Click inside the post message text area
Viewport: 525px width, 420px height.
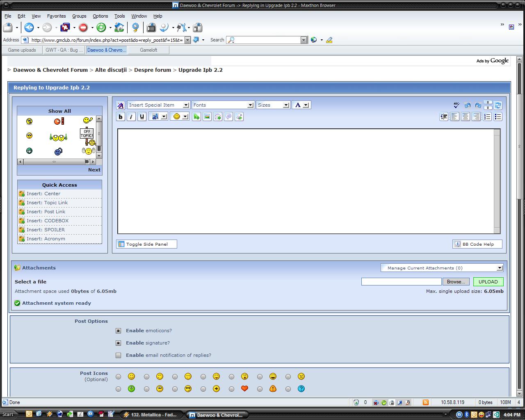tap(306, 181)
